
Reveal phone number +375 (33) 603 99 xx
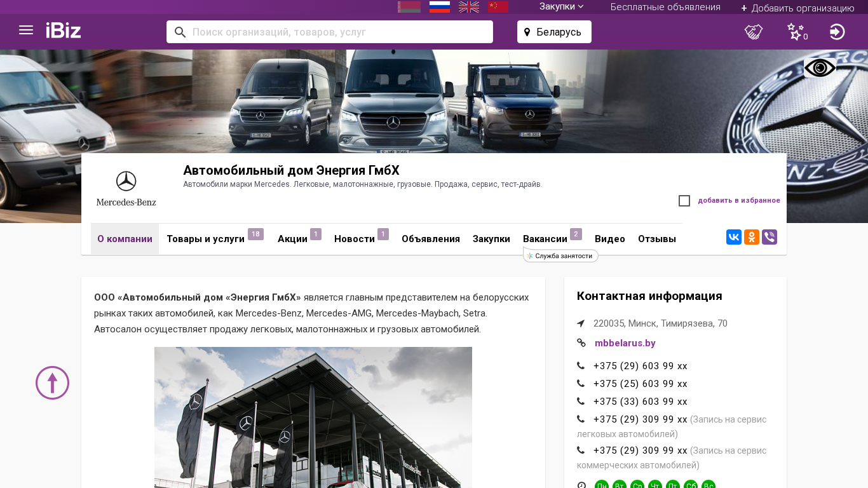coord(641,402)
